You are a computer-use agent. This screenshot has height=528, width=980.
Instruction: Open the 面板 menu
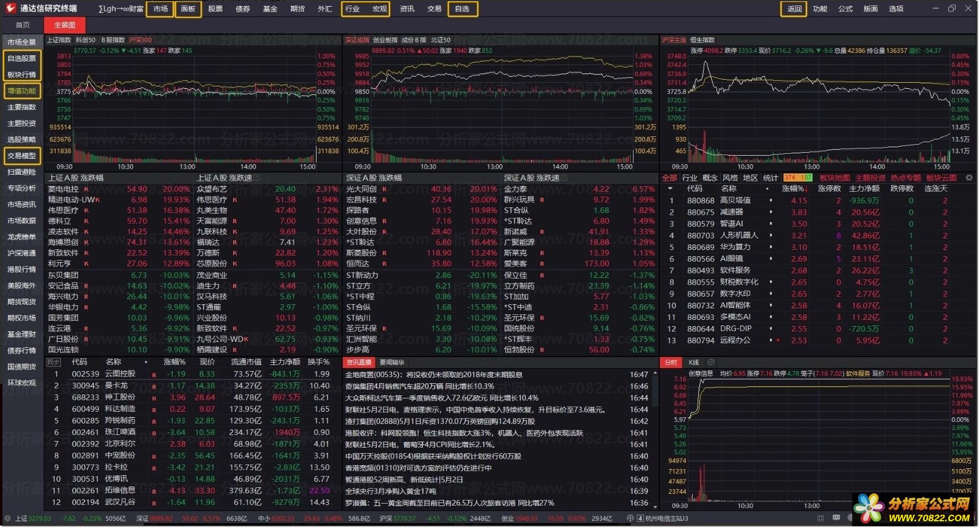click(x=188, y=9)
